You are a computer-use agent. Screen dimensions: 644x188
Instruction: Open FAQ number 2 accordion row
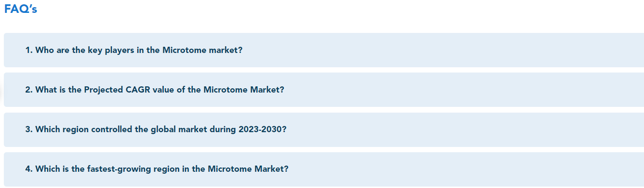[324, 90]
